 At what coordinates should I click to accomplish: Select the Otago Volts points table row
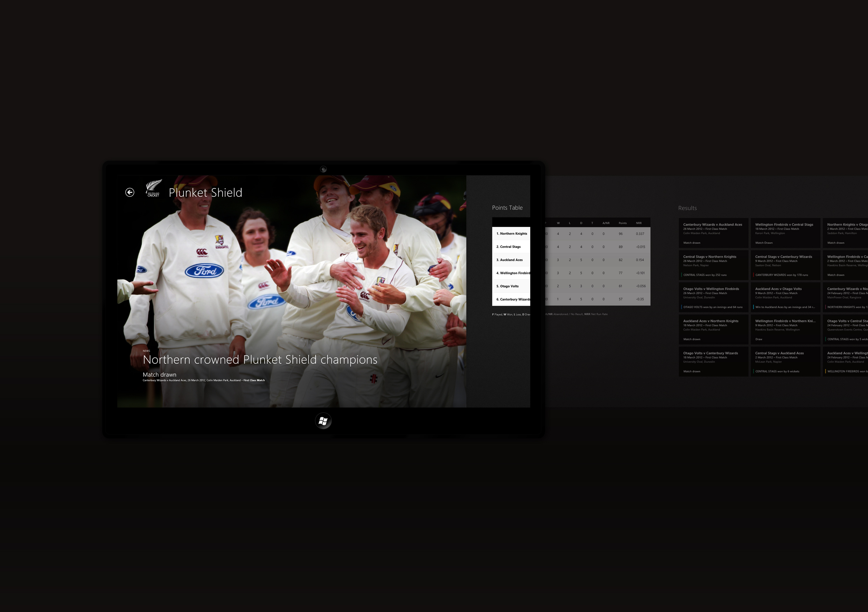pos(508,286)
